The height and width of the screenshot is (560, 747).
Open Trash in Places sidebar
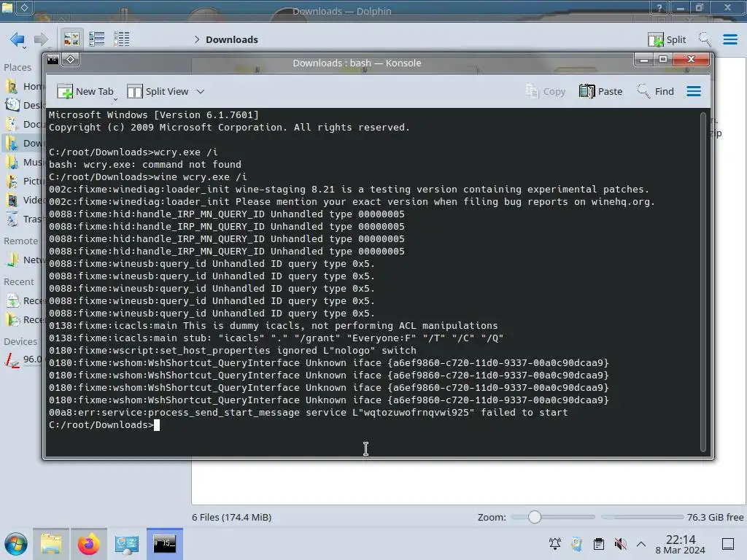click(x=24, y=219)
